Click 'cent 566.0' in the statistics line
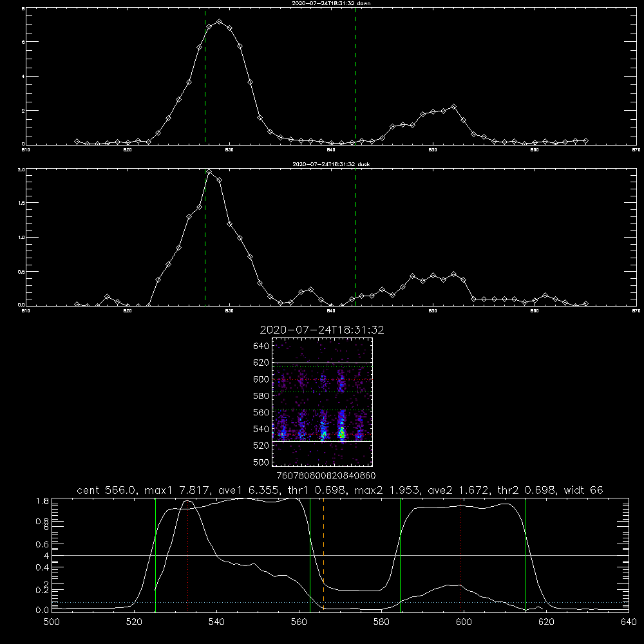This screenshot has width=644, height=644. coord(106,490)
